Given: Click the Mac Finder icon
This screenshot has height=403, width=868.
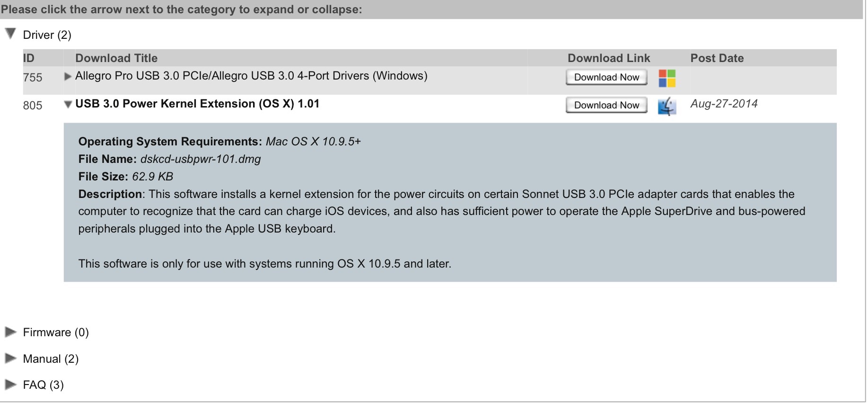Looking at the screenshot, I should tap(667, 106).
